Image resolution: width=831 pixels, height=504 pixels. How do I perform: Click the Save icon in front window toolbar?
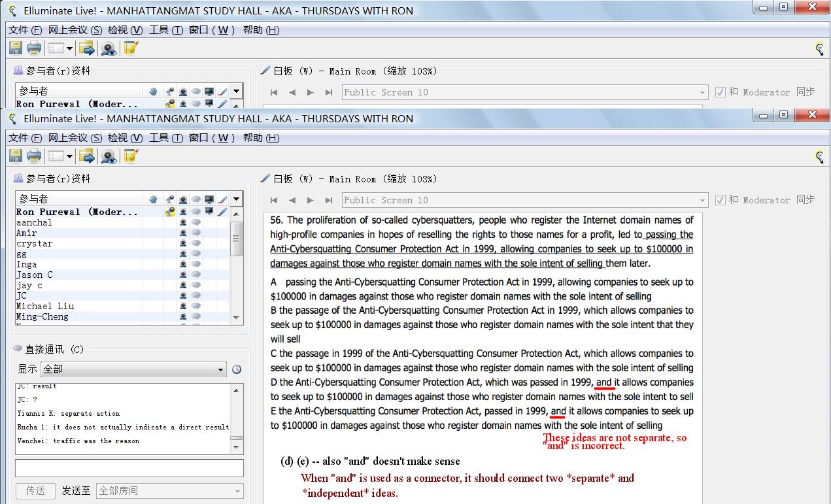[16, 156]
